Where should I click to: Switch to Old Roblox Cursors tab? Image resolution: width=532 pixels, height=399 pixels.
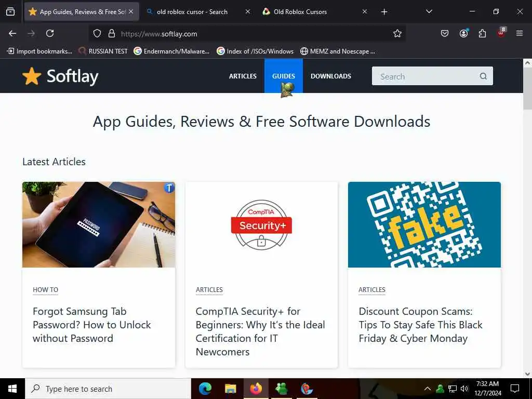pos(300,12)
